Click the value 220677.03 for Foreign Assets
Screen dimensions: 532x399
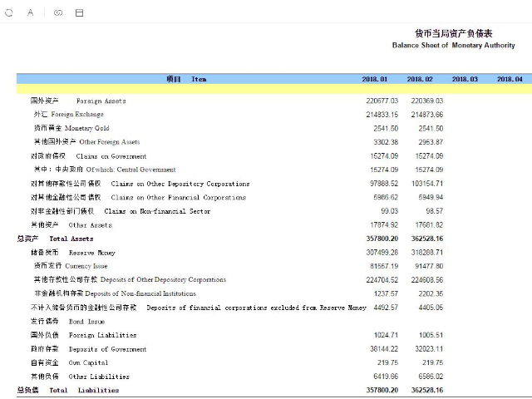pos(382,101)
